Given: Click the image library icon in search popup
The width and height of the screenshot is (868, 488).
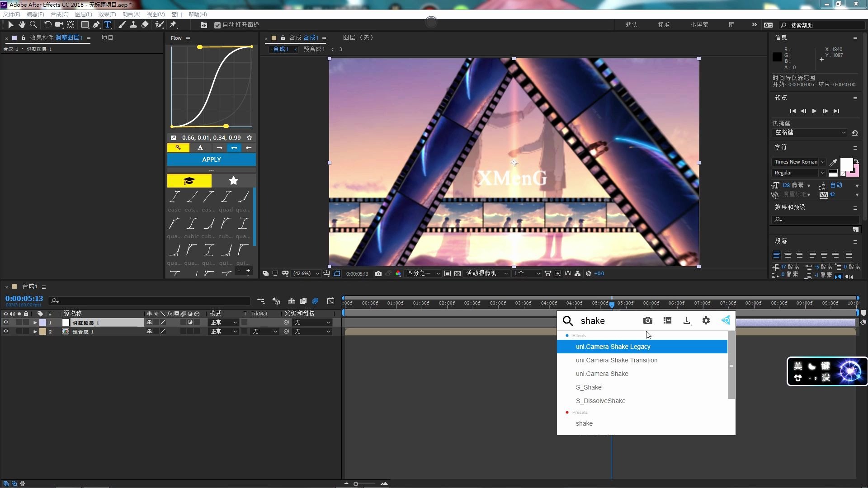Looking at the screenshot, I should click(667, 321).
